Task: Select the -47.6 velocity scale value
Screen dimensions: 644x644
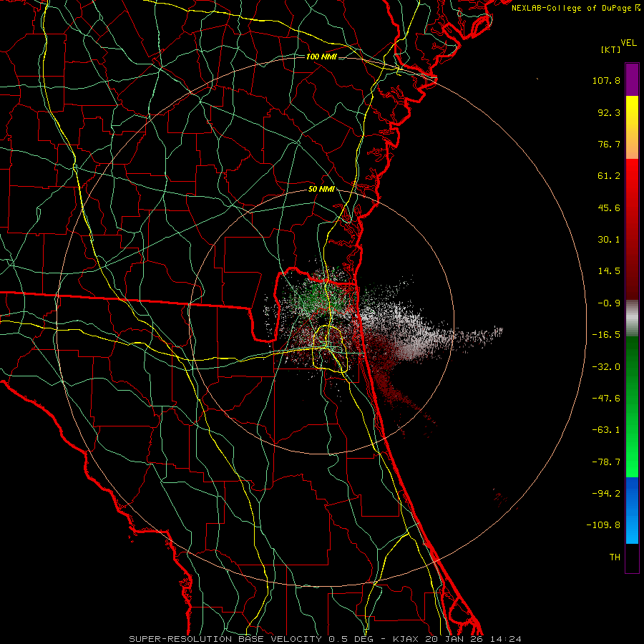Action: click(x=606, y=399)
